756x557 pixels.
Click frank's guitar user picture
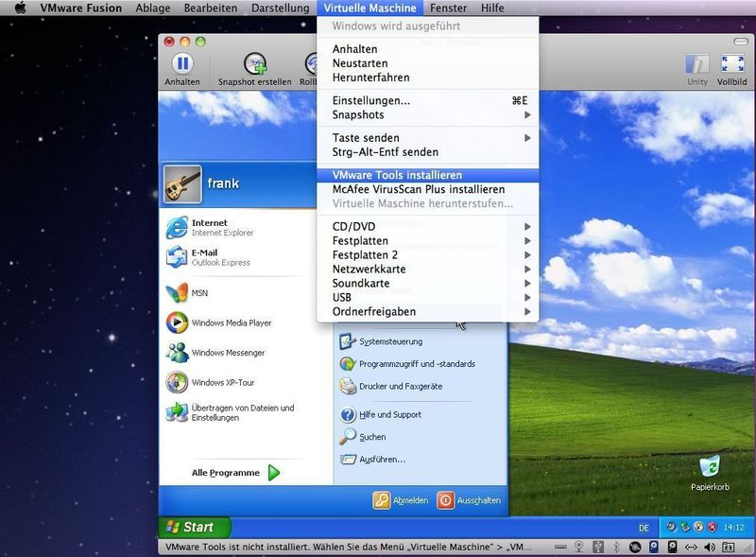[x=182, y=183]
